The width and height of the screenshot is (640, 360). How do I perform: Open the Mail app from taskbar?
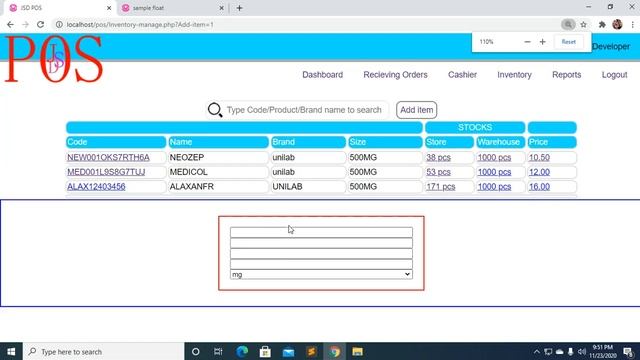[x=288, y=351]
